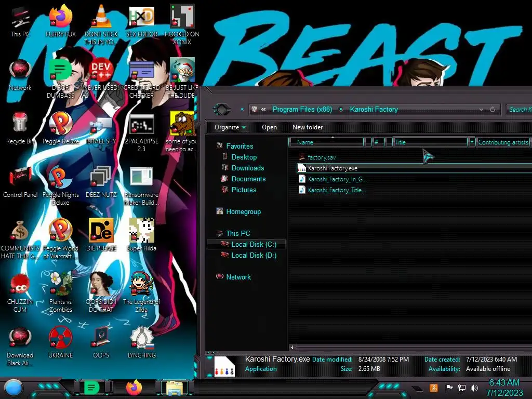Viewport: 532px width, 399px height.
Task: Select Downloads in the navigation pane
Action: pyautogui.click(x=248, y=168)
